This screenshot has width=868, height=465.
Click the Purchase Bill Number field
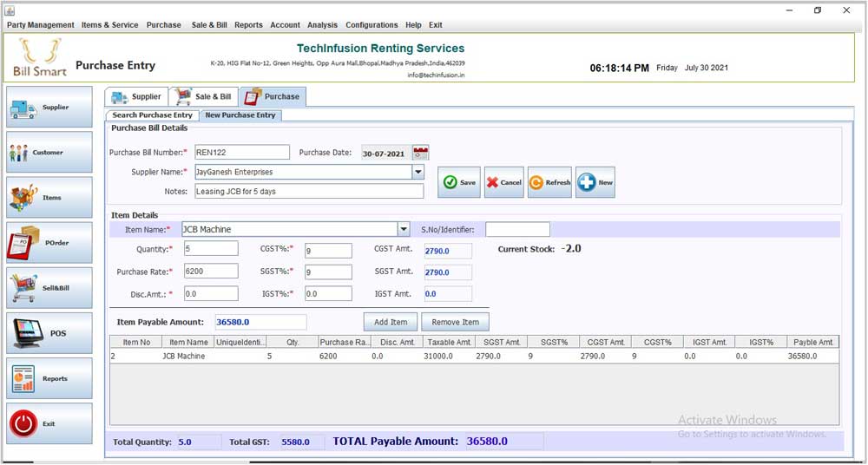click(242, 152)
